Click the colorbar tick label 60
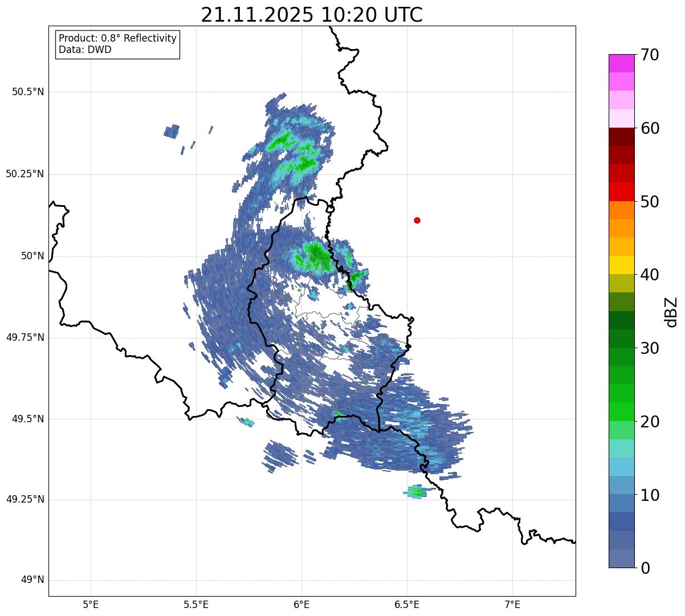This screenshot has height=616, width=685. 650,128
